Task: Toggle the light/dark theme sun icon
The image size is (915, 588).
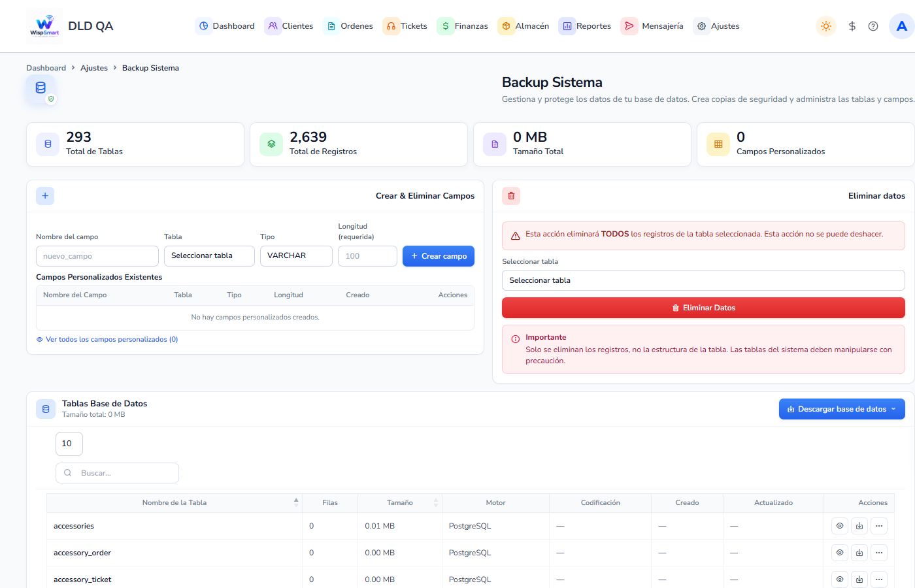Action: point(826,26)
